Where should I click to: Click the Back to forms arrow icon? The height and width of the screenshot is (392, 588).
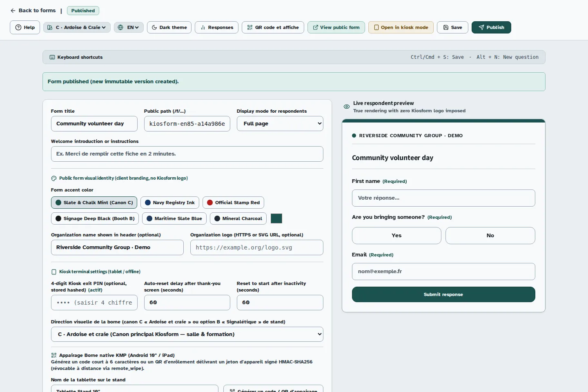[x=13, y=11]
